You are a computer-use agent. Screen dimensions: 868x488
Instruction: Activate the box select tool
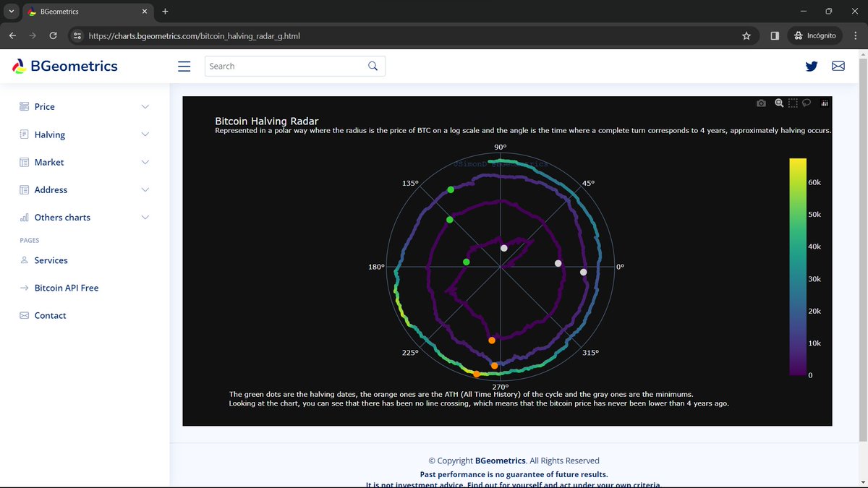pos(793,103)
